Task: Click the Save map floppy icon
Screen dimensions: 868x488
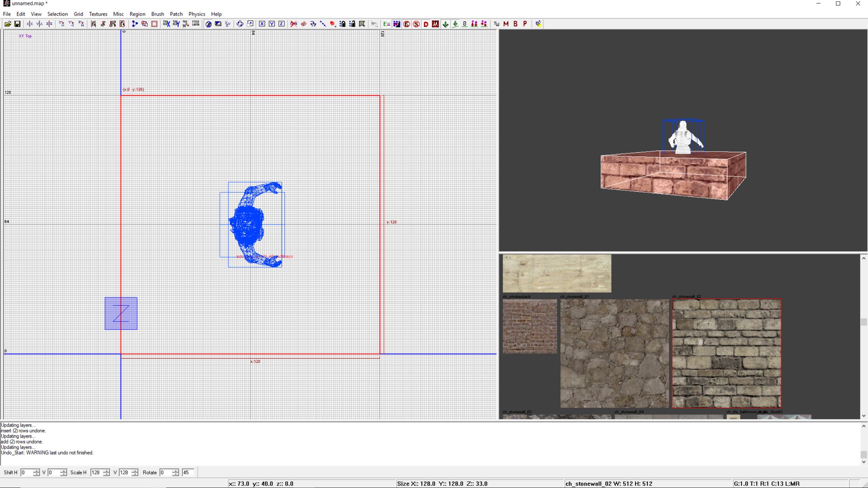Action: (x=17, y=24)
